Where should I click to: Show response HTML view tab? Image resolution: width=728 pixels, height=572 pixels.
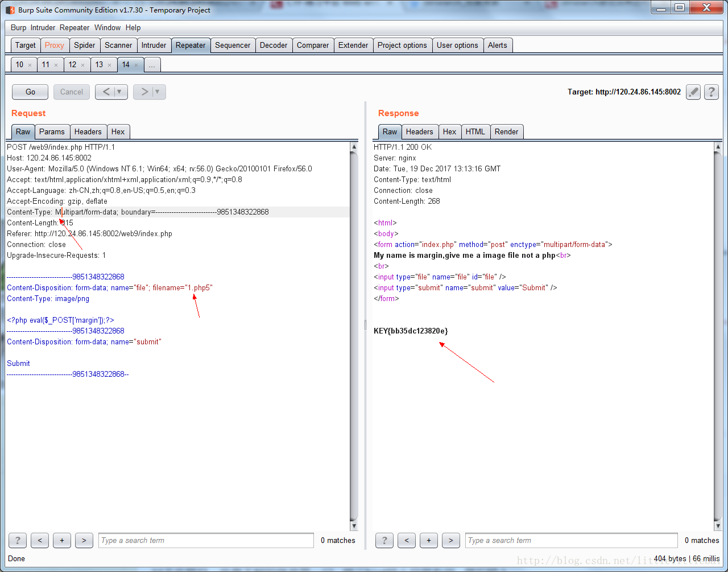click(475, 131)
